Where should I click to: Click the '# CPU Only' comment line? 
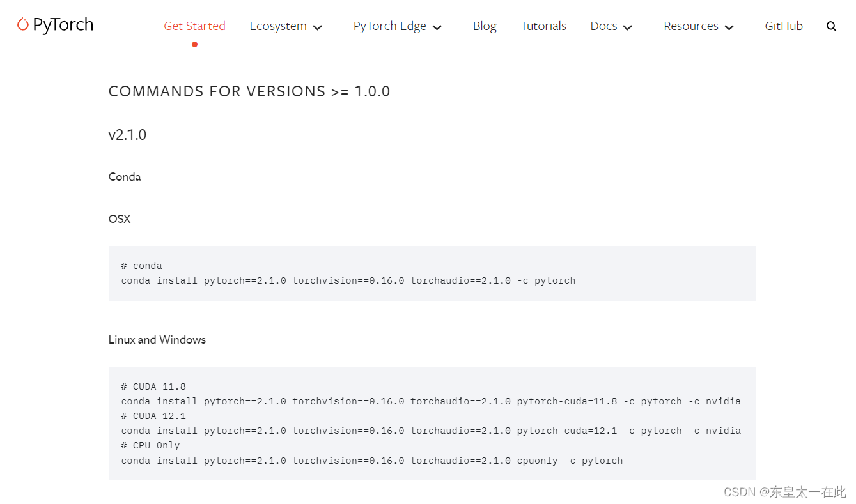pyautogui.click(x=150, y=445)
